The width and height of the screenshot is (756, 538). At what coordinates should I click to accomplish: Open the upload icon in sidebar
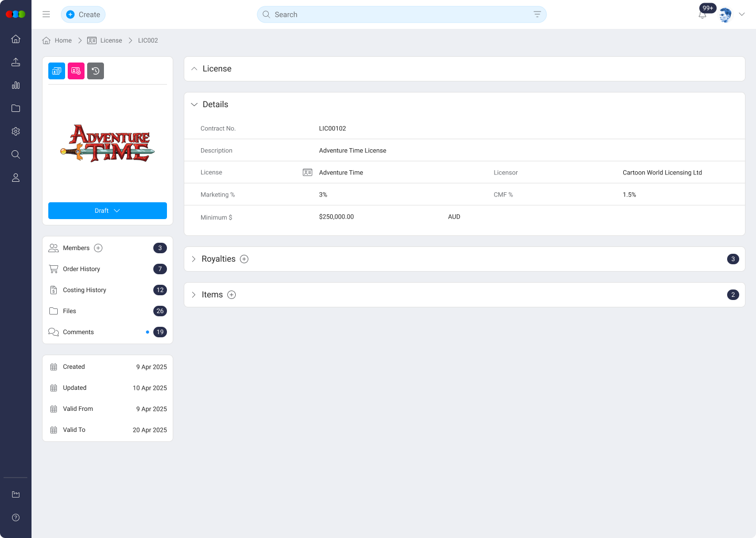click(x=15, y=62)
